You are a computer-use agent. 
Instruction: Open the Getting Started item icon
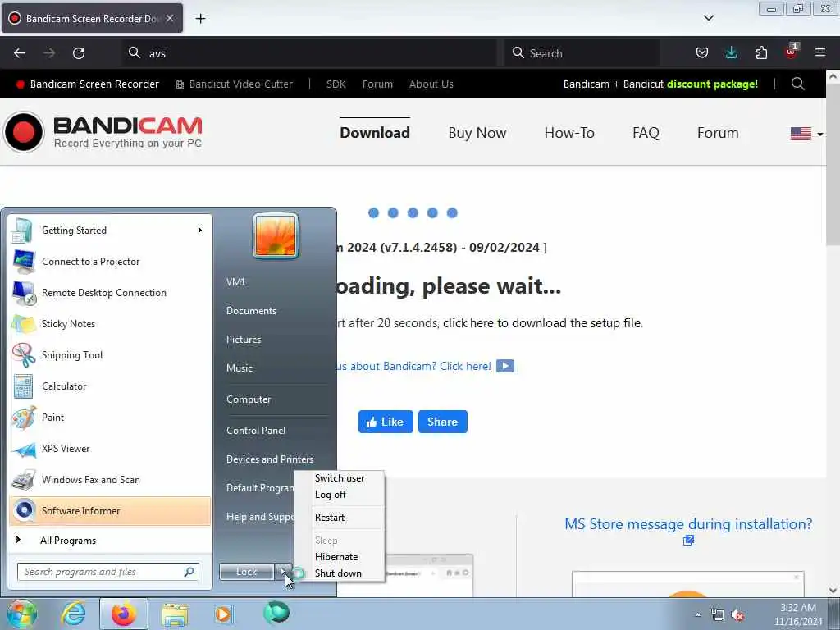coord(22,231)
